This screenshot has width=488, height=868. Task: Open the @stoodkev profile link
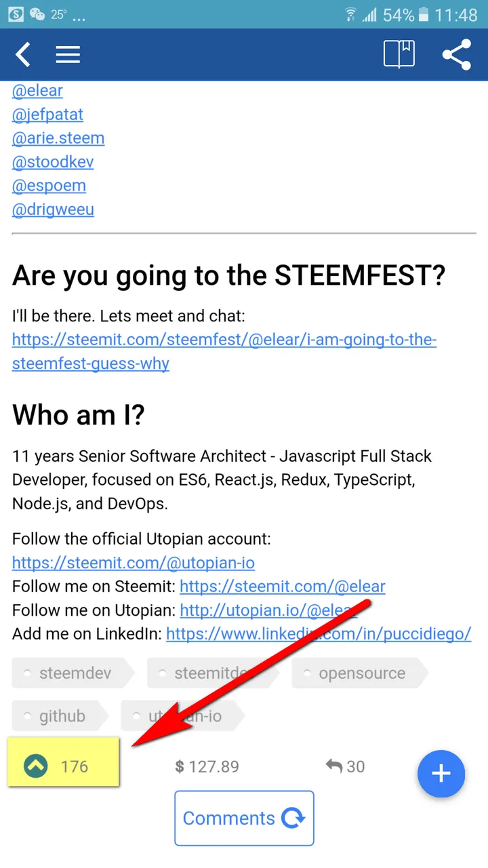pos(53,162)
